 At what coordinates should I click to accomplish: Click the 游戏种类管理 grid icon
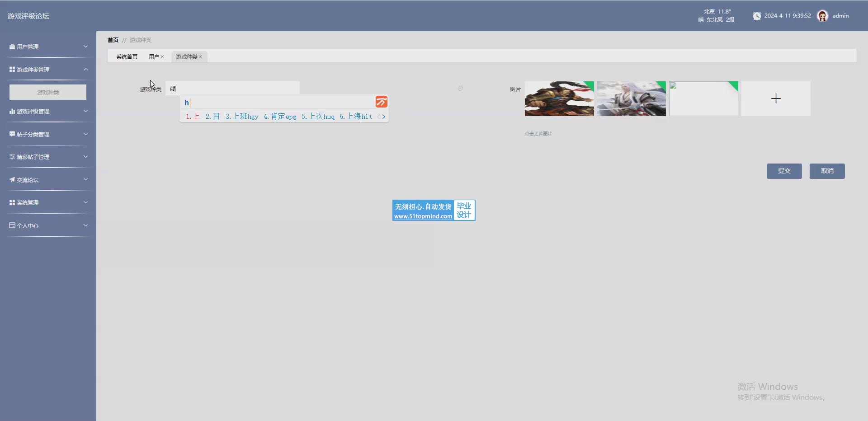click(12, 70)
